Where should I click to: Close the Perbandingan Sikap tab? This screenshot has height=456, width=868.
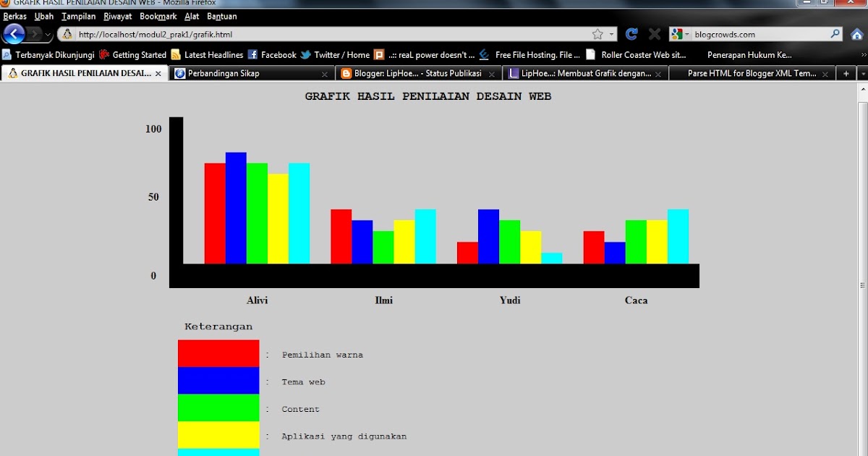tap(324, 74)
